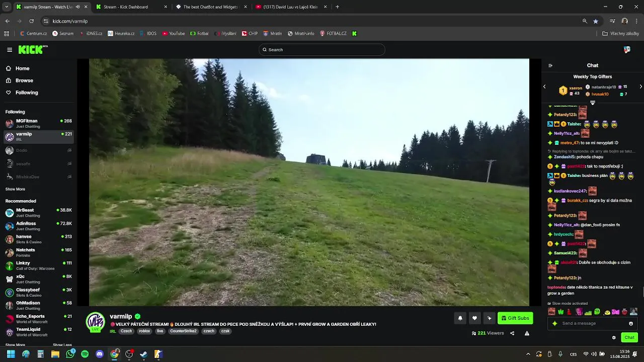644x362 pixels.
Task: Open Counter-Strike icon in the taskbar
Action: coord(158,354)
